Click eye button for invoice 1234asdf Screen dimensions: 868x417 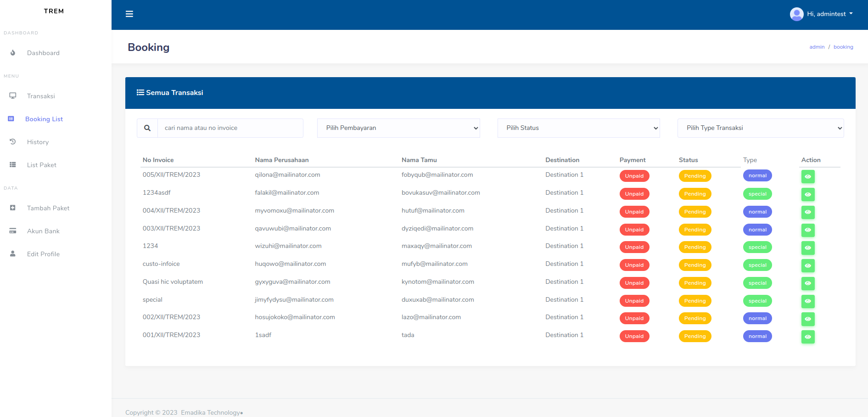(808, 194)
